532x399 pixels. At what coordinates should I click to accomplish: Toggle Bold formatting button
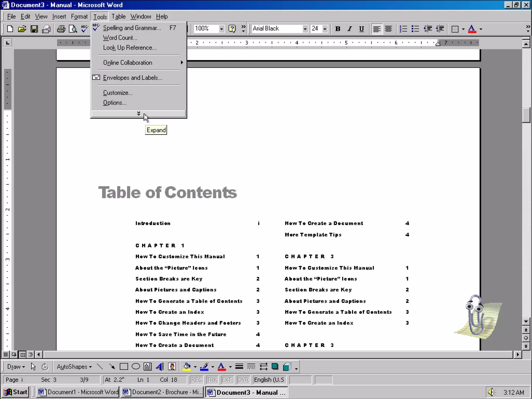[337, 29]
